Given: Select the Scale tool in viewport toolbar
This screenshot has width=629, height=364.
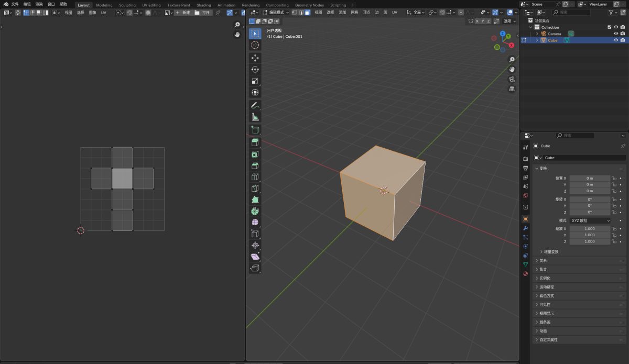Looking at the screenshot, I should 255,81.
